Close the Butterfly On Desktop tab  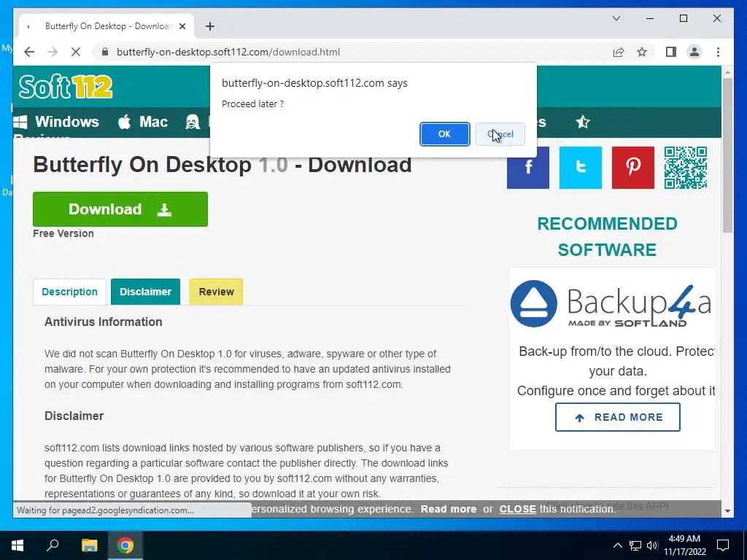pyautogui.click(x=182, y=26)
